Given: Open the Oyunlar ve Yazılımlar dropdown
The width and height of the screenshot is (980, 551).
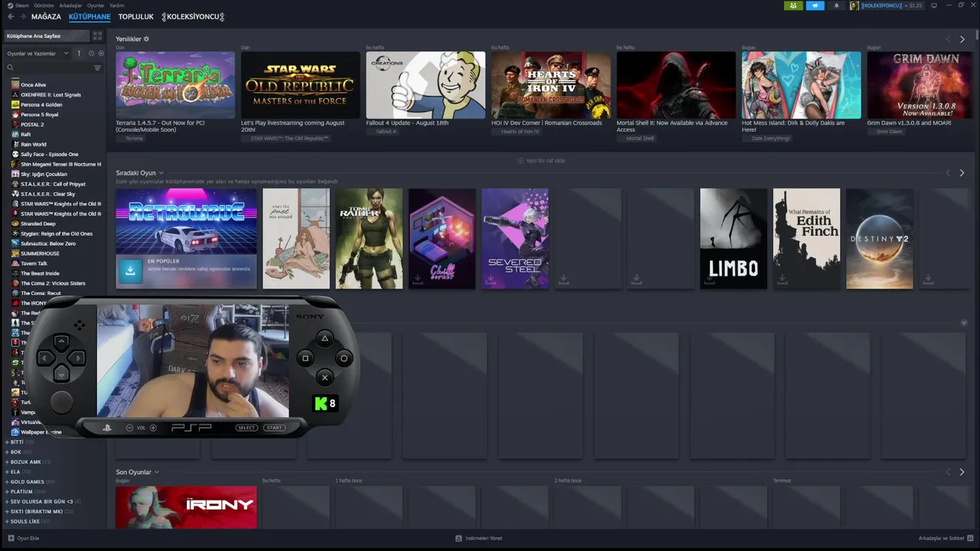Looking at the screenshot, I should [38, 54].
